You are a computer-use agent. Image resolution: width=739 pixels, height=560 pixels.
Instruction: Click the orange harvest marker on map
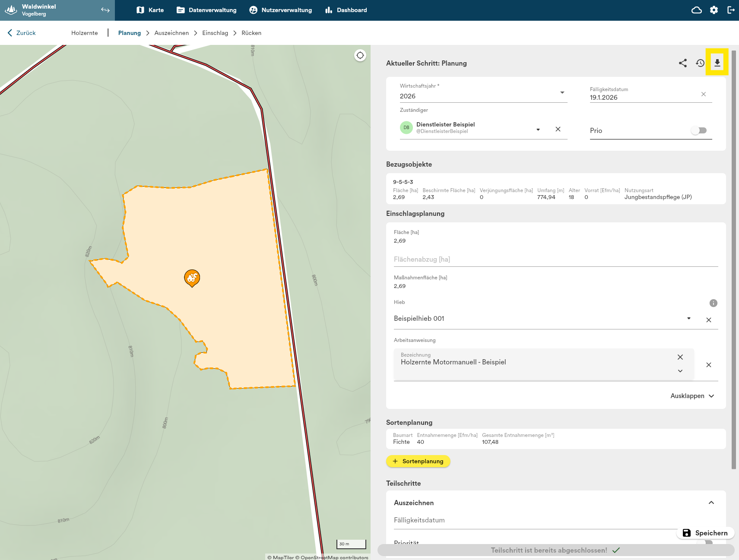[192, 278]
